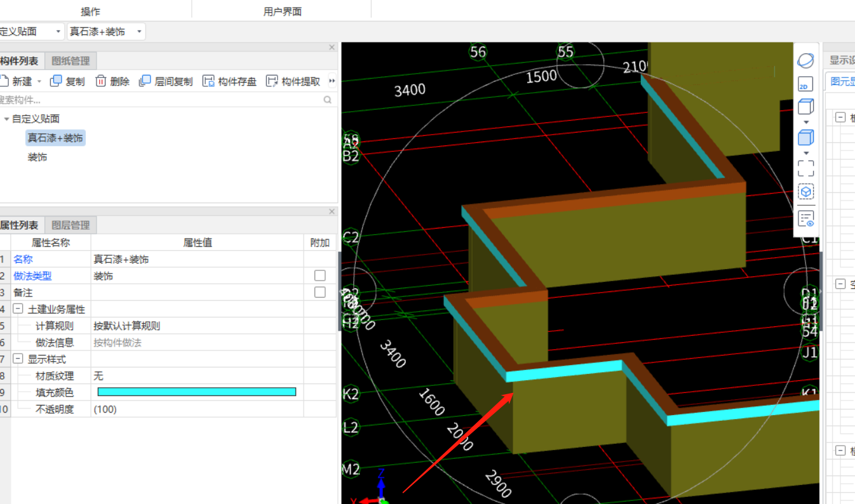Click the 名称 property name link
The width and height of the screenshot is (855, 504).
(x=23, y=259)
